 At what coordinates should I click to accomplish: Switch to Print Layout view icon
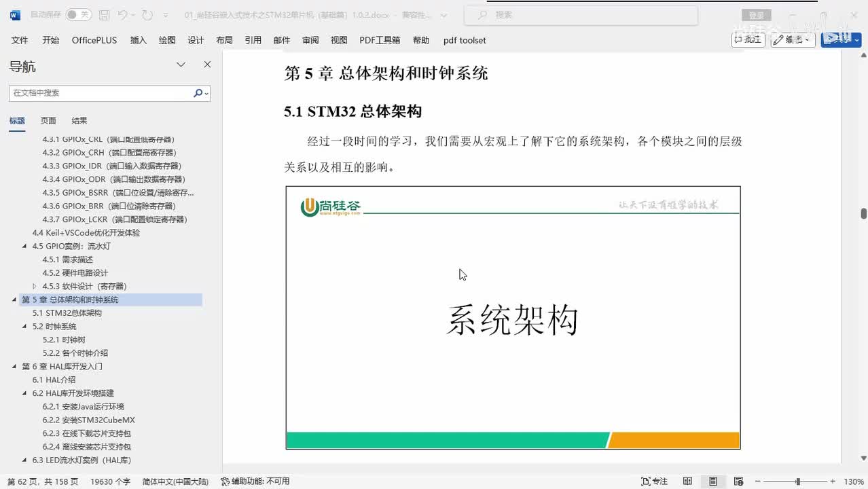click(x=712, y=481)
